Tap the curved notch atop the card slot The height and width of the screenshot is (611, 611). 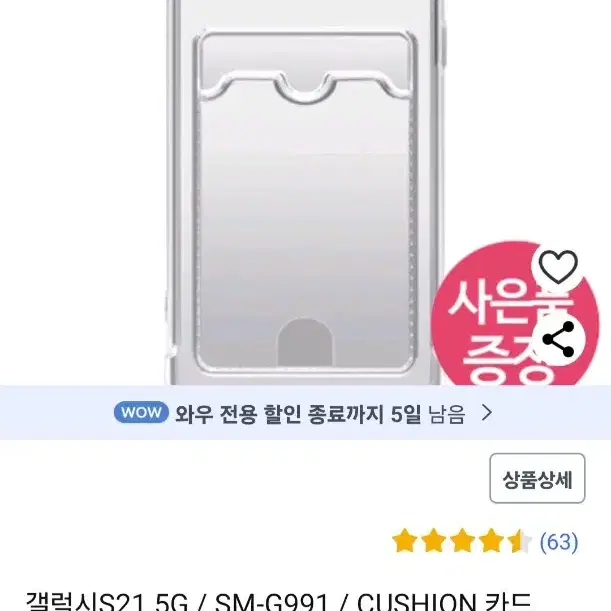tap(305, 88)
